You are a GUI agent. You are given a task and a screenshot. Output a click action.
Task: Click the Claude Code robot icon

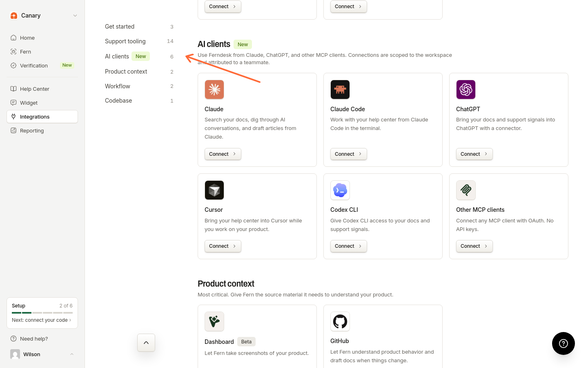tap(340, 90)
